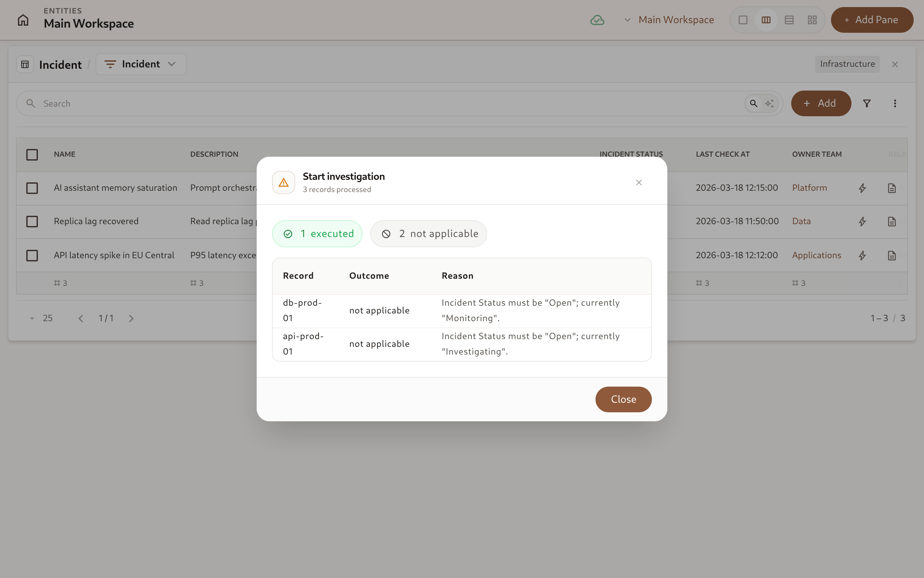
Task: Sort by the Last Check At column
Action: 723,154
